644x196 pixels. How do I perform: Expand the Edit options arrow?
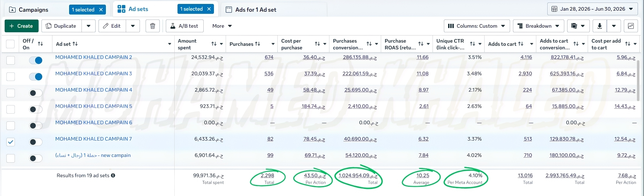pos(133,26)
